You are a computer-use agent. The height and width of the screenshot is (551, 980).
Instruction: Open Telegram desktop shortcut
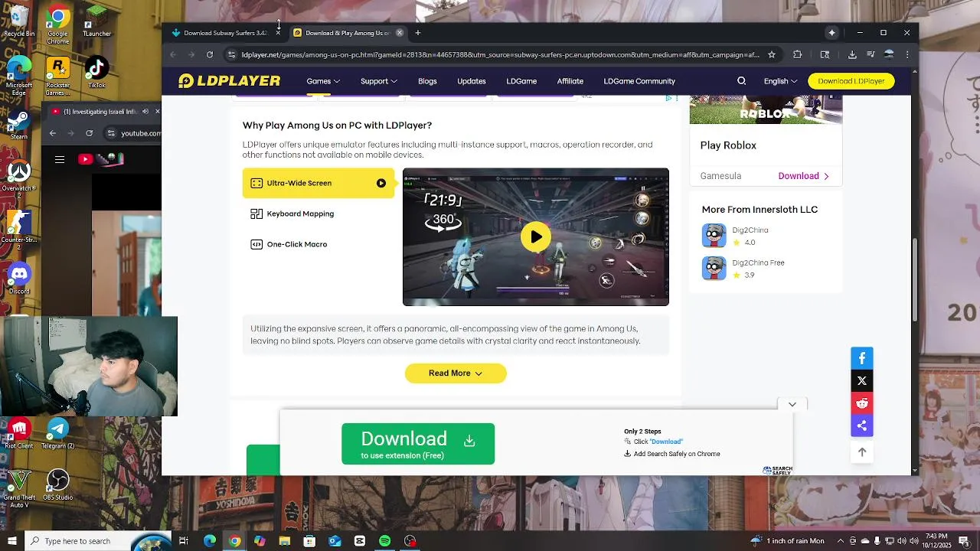[x=57, y=434]
